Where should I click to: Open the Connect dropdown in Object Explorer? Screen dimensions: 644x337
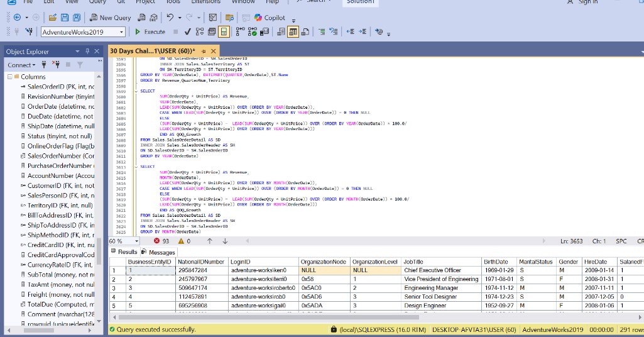pos(21,65)
